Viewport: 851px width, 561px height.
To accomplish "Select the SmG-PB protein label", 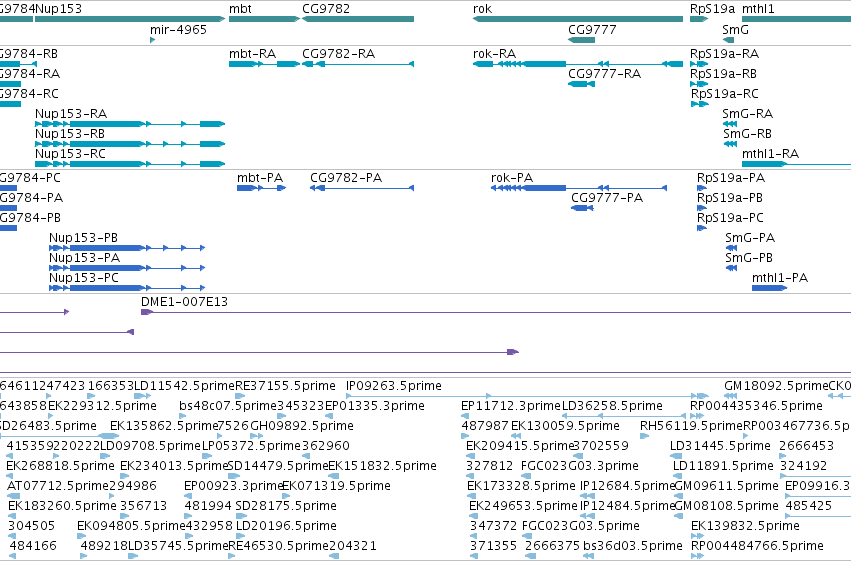I will click(749, 258).
